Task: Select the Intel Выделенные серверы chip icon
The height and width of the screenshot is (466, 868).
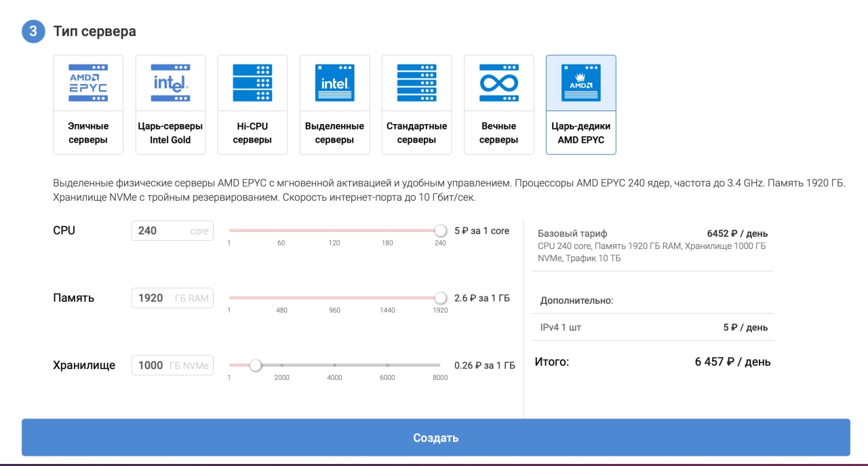Action: click(334, 83)
